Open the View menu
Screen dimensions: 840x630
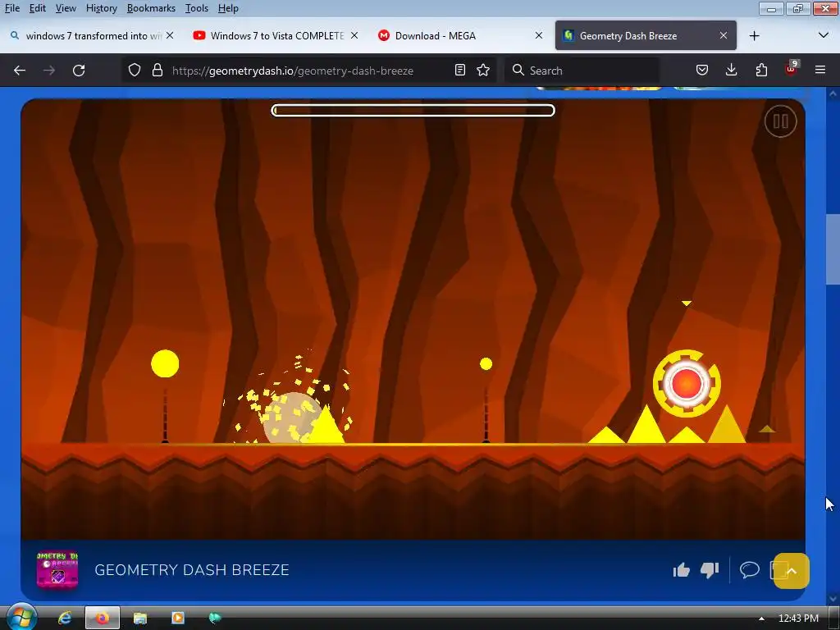click(x=66, y=8)
